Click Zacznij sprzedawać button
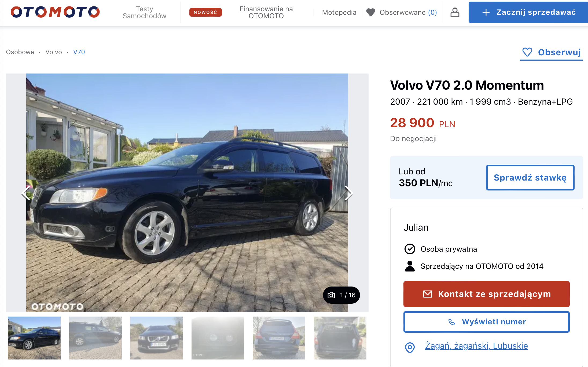The width and height of the screenshot is (588, 367). (x=528, y=12)
